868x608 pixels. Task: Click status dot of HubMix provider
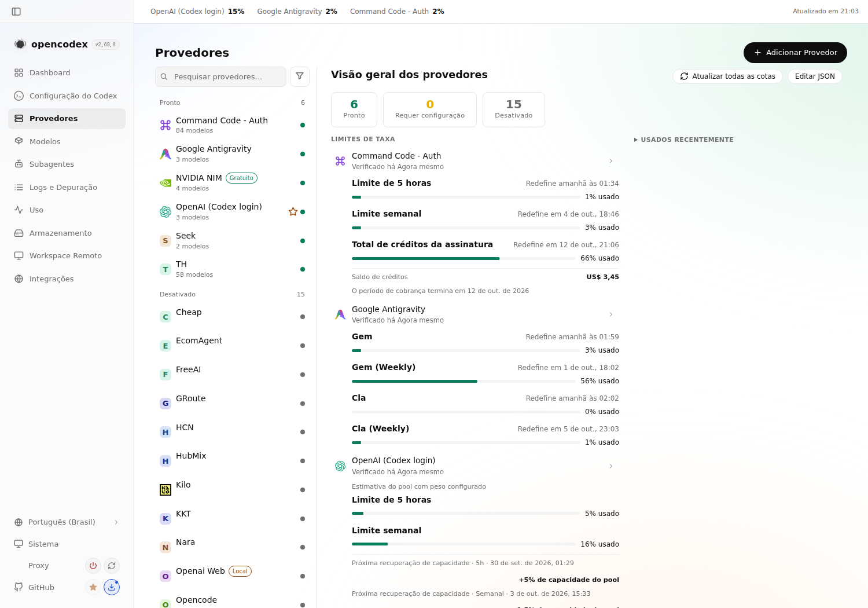pyautogui.click(x=303, y=461)
